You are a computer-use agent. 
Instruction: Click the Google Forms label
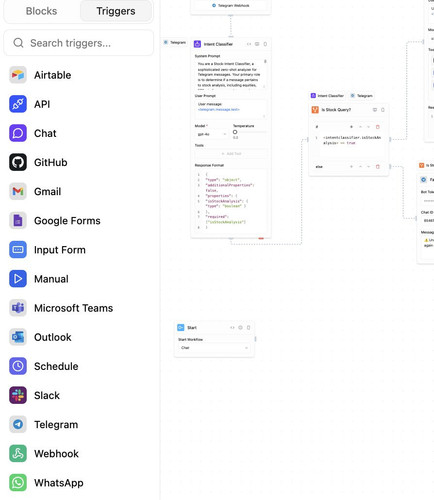[x=67, y=221]
